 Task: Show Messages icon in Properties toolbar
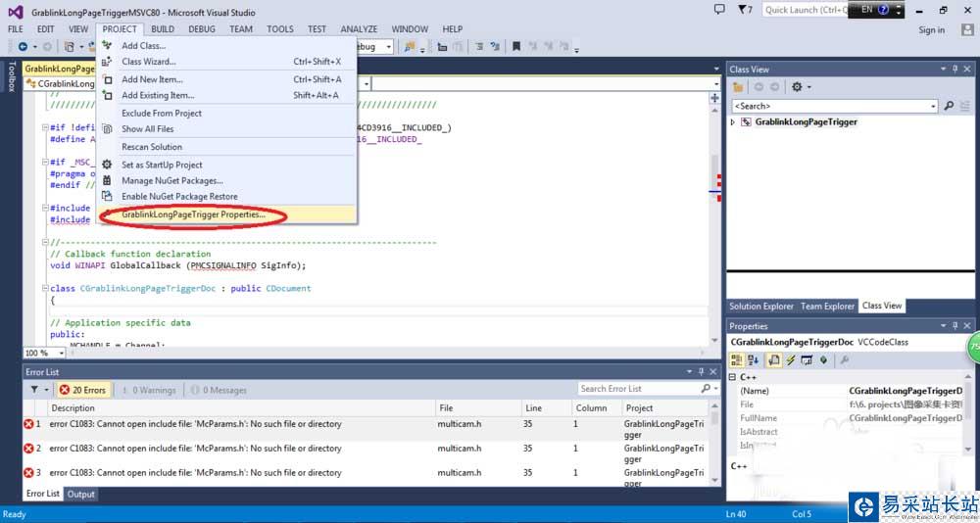coord(807,359)
